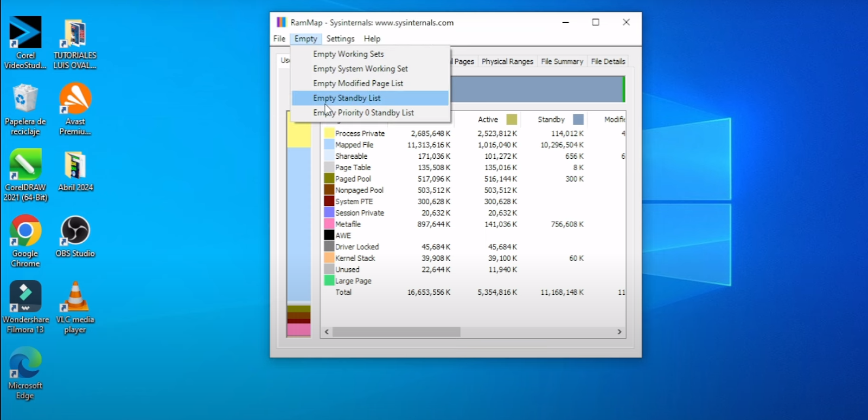Switch to the Physical Ranges tab
The height and width of the screenshot is (420, 868).
[x=507, y=61]
